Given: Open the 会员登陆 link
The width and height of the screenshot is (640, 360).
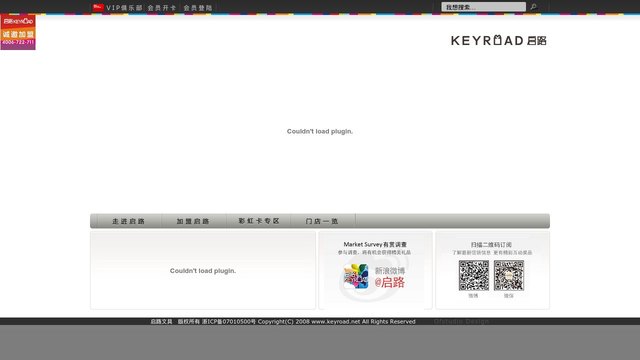Looking at the screenshot, I should click(198, 8).
